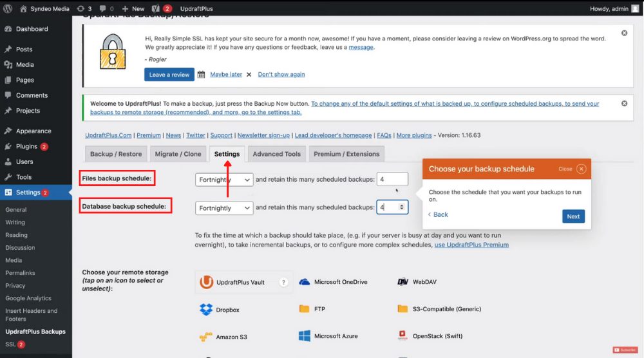
Task: Open Discussion settings submenu
Action: point(20,248)
